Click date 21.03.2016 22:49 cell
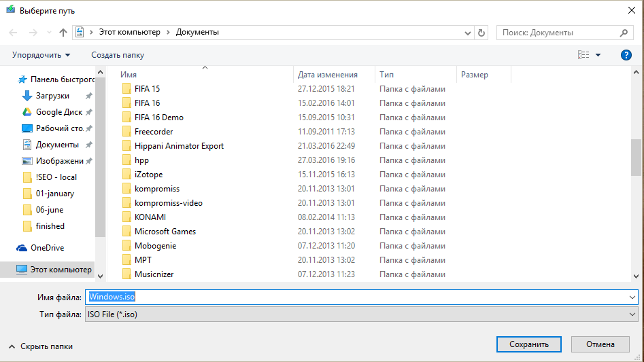 coord(326,146)
